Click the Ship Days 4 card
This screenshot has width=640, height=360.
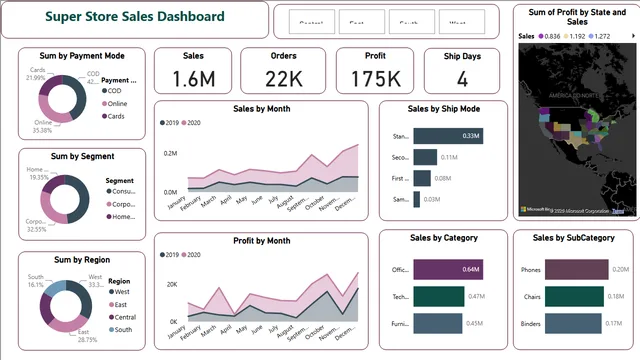462,71
